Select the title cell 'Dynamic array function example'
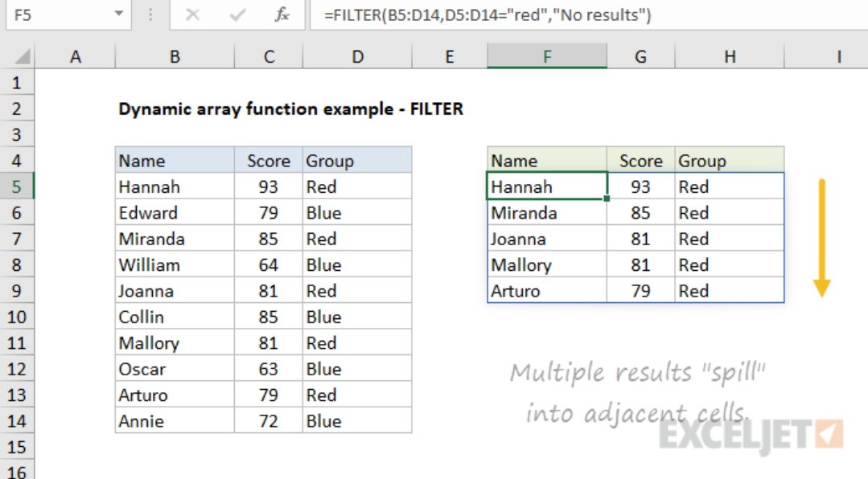 (290, 109)
